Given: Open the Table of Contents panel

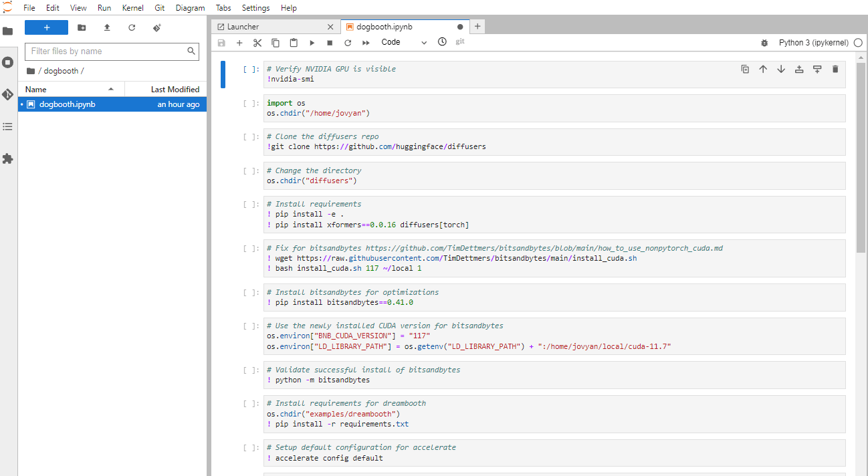Looking at the screenshot, I should (8, 126).
